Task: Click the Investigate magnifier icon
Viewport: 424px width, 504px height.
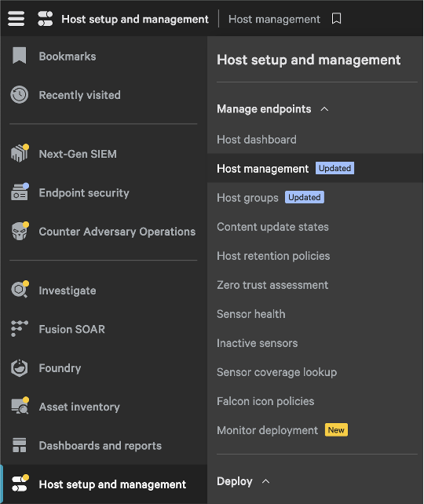Action: (20, 290)
